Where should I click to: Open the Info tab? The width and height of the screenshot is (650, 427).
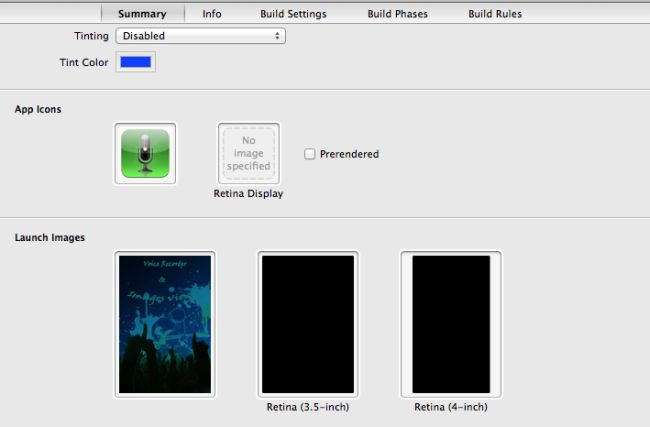point(212,14)
